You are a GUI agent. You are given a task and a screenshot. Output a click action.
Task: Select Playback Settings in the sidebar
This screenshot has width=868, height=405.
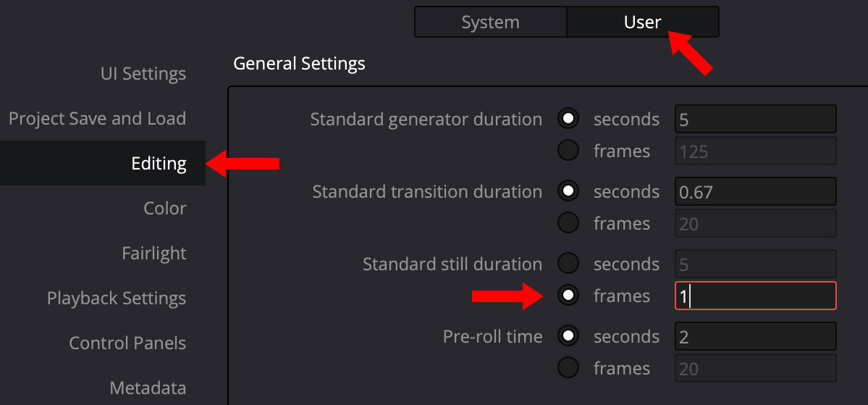117,298
